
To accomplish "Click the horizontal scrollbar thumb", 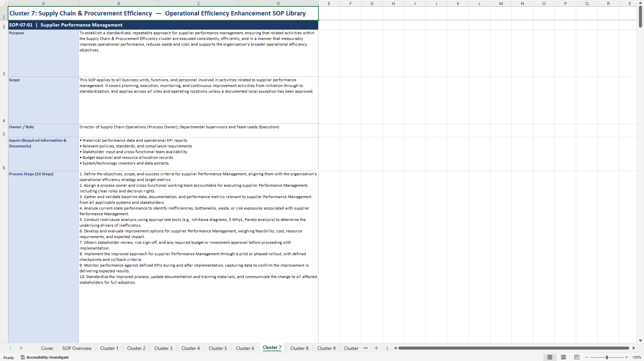I will coord(513,348).
